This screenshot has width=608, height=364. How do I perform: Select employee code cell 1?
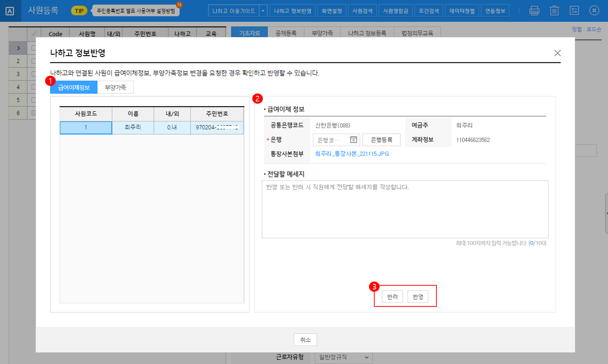[x=86, y=128]
